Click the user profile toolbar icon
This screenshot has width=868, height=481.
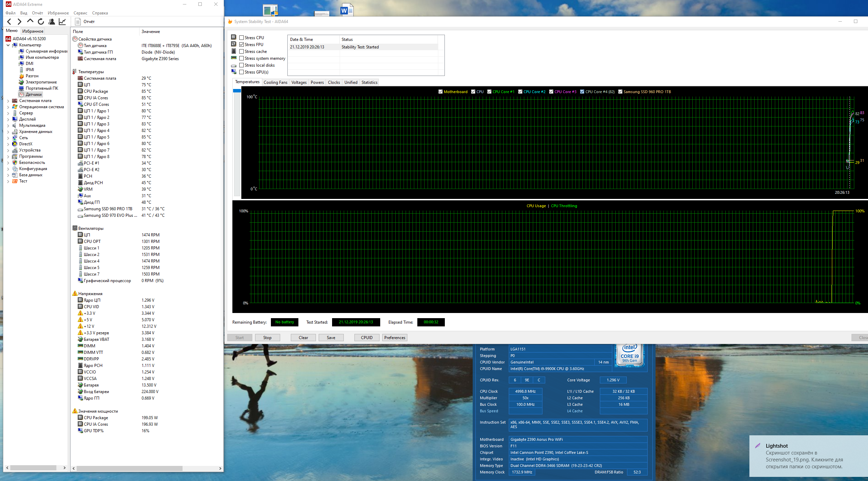pyautogui.click(x=52, y=22)
